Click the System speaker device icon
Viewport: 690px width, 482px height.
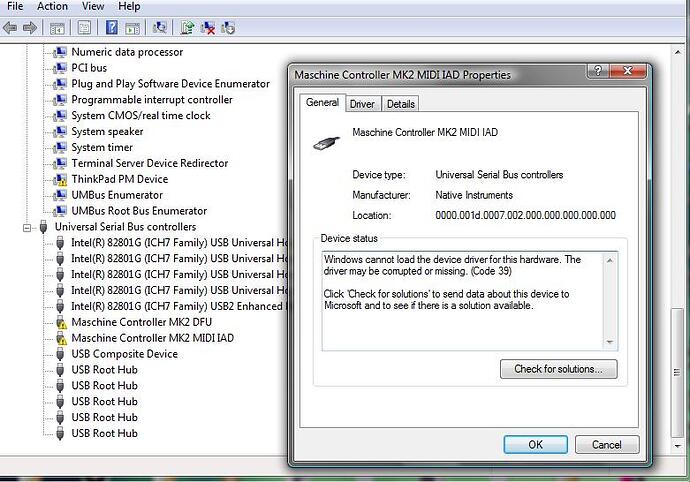[x=60, y=132]
